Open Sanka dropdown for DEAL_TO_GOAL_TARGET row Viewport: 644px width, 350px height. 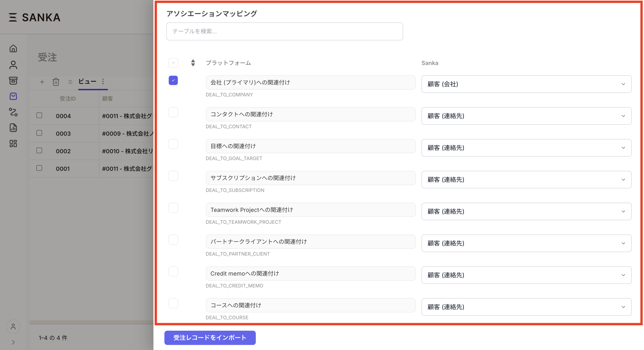[526, 148]
